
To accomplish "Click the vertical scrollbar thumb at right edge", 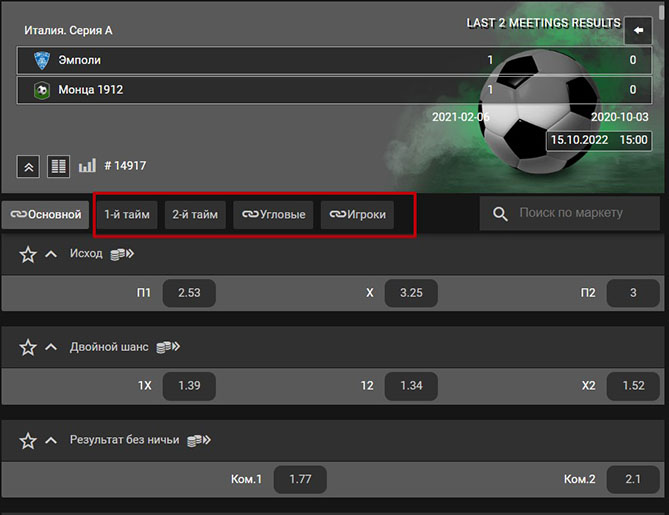I will coord(662,10).
